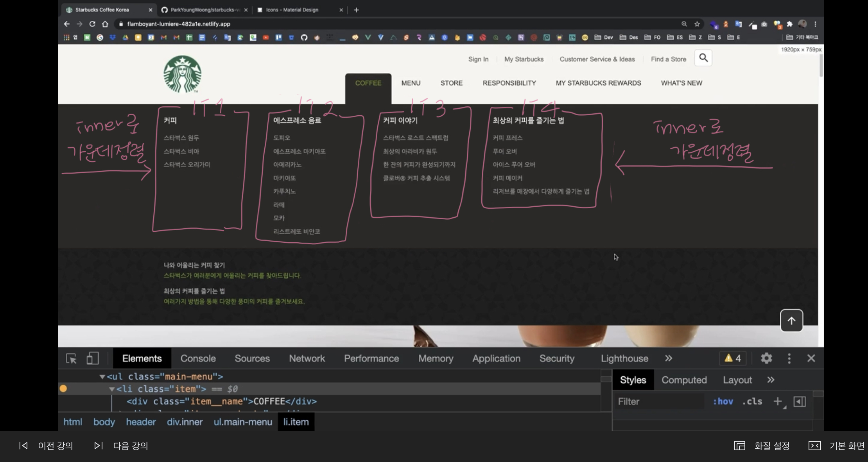
Task: Expand more DevTools tabs chevron
Action: (669, 358)
